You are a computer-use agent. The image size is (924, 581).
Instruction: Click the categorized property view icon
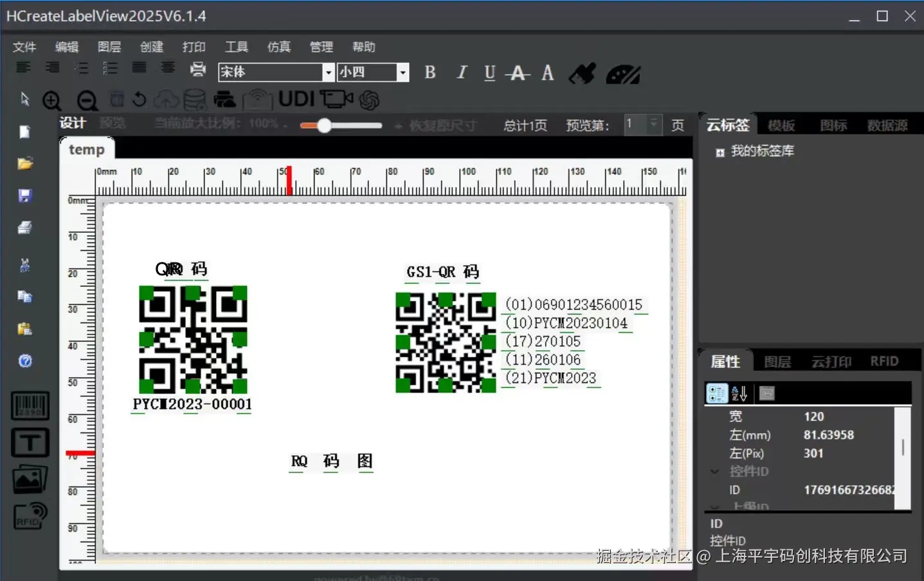(717, 393)
